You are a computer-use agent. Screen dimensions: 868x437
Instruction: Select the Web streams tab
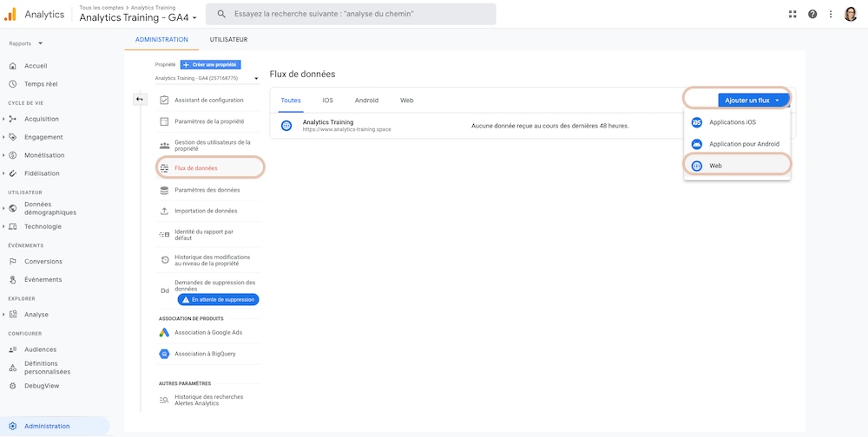pos(407,101)
